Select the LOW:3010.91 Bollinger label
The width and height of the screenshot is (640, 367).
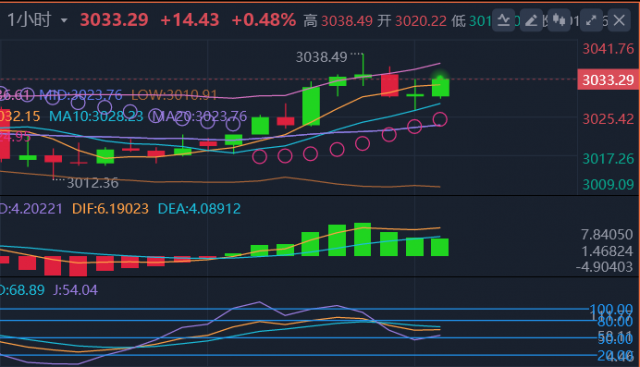(x=174, y=95)
